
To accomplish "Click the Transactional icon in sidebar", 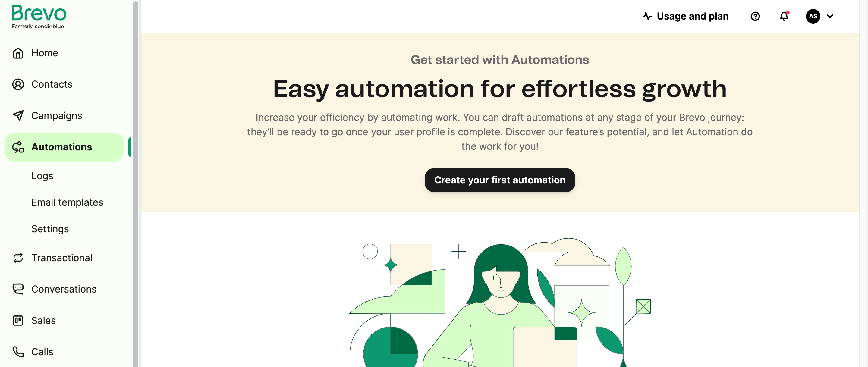I will (x=18, y=257).
